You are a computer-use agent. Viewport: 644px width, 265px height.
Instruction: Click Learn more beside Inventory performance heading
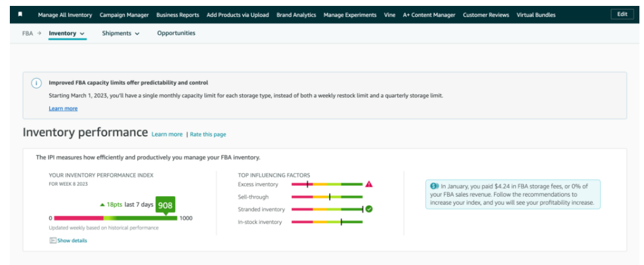point(167,134)
